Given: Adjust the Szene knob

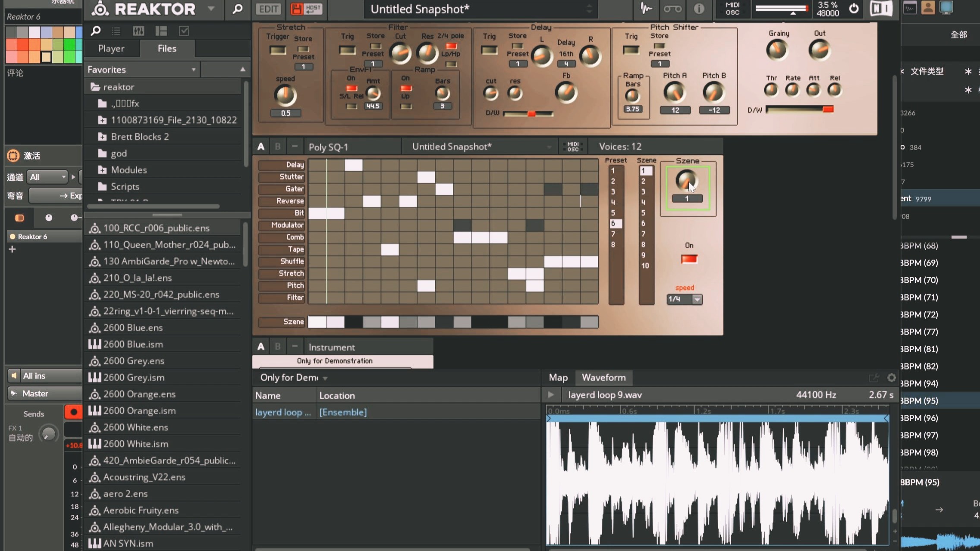Looking at the screenshot, I should [686, 180].
